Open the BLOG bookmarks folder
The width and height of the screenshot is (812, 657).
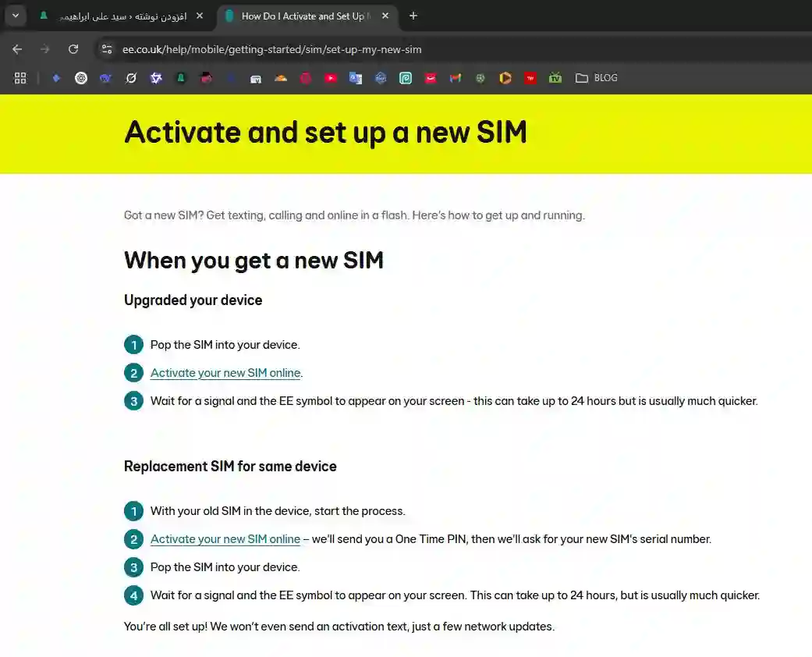pos(597,78)
